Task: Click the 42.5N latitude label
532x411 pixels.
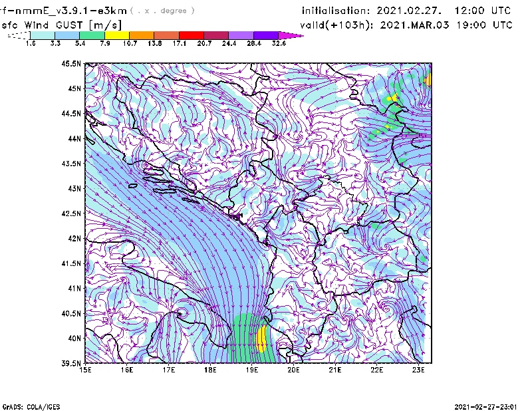Action: pos(71,213)
